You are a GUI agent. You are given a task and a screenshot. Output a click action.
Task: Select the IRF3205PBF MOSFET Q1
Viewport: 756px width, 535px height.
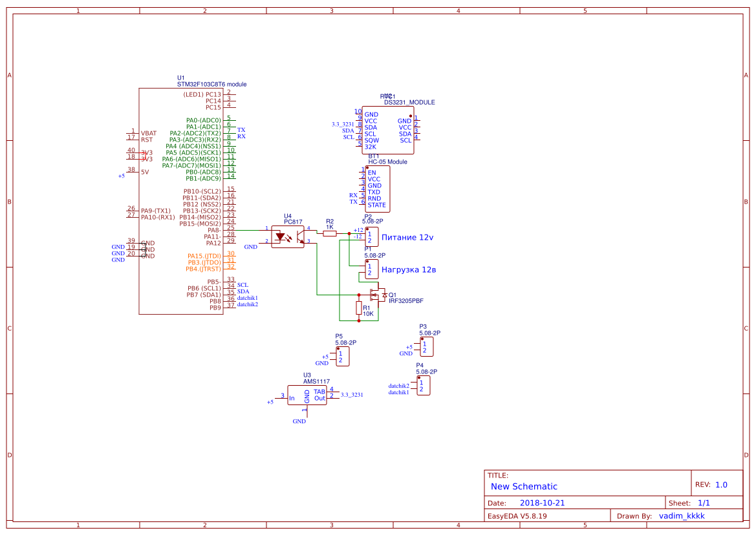(x=378, y=295)
